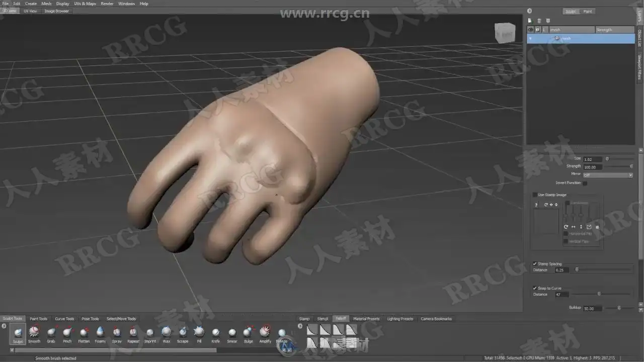The height and width of the screenshot is (362, 644).
Task: Click the brush Strength slider
Action: pos(619,166)
